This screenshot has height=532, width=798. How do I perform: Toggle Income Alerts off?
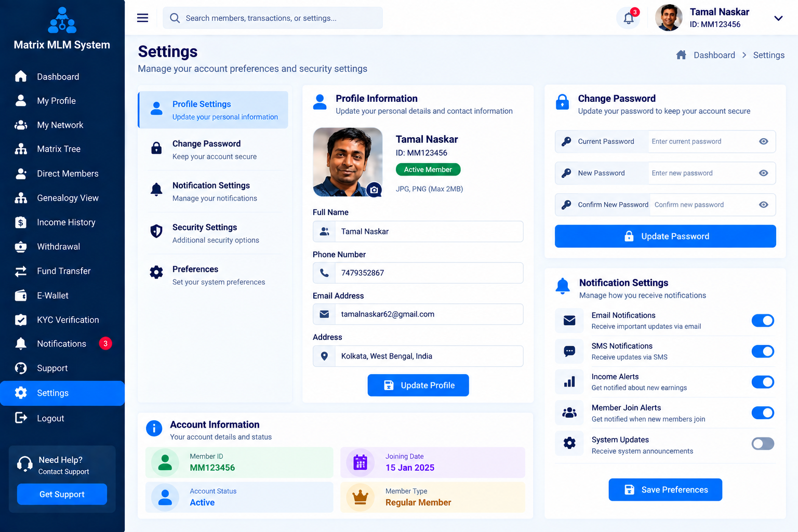click(x=763, y=382)
